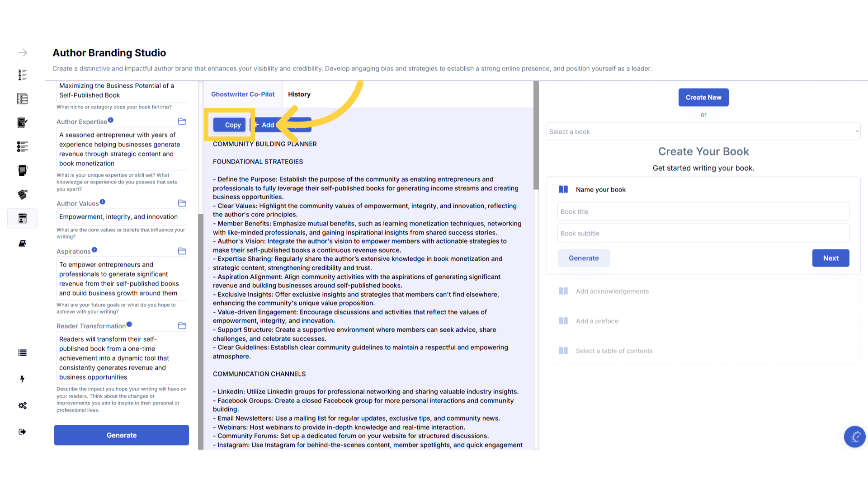Screen dimensions: 868x488
Task: Open folder icon next to Aspirations
Action: point(182,251)
